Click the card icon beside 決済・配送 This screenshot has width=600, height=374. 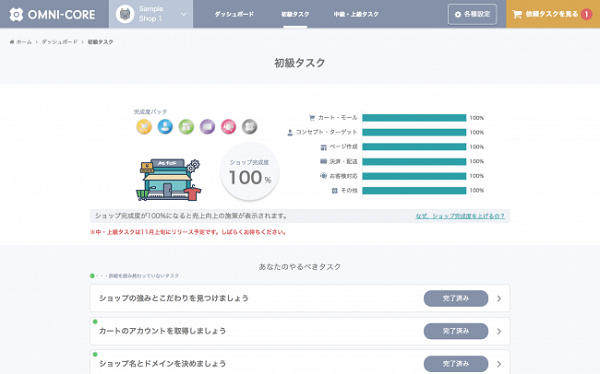323,162
